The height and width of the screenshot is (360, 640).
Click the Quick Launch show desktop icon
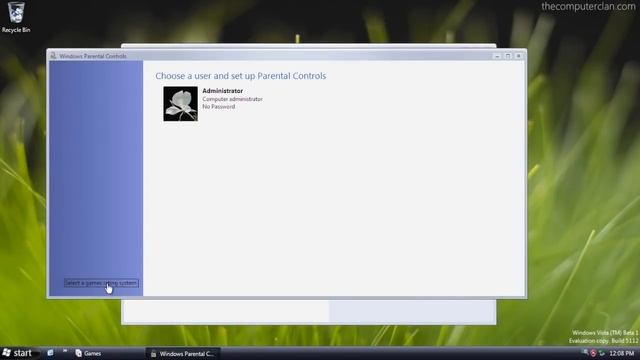click(50, 353)
